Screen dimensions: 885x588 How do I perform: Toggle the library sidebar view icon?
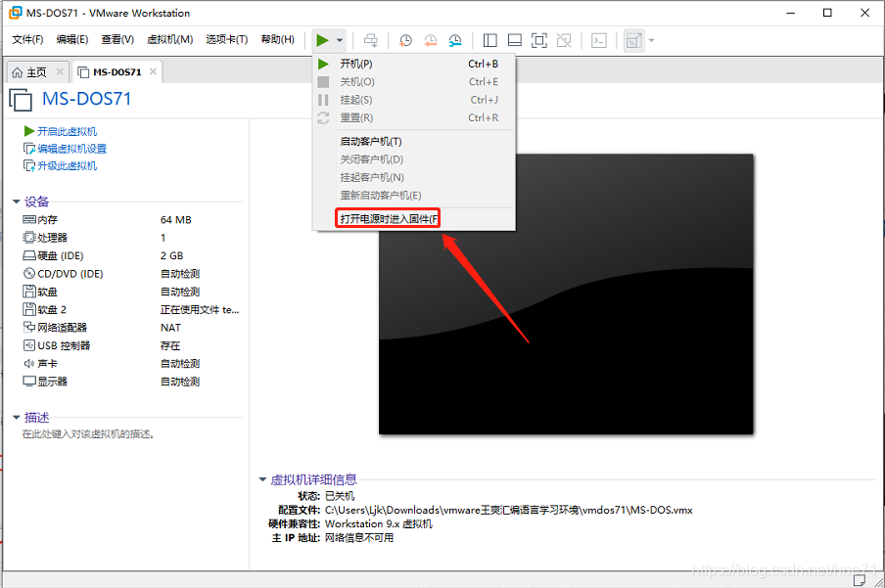tap(489, 41)
